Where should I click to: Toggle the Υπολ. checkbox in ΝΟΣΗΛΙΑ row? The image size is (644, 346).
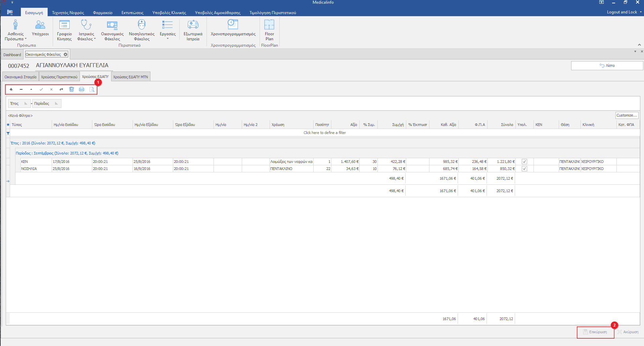click(x=524, y=169)
